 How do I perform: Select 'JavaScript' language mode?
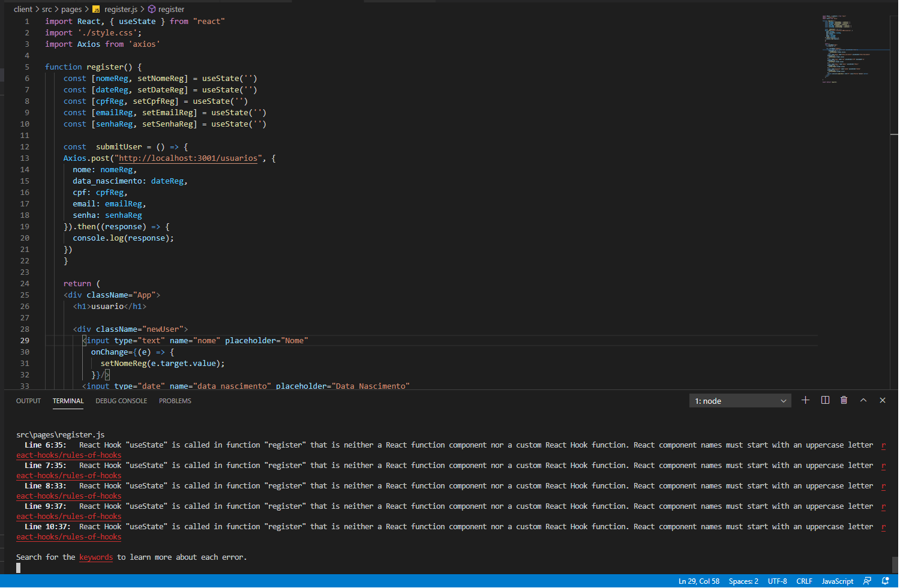click(837, 581)
